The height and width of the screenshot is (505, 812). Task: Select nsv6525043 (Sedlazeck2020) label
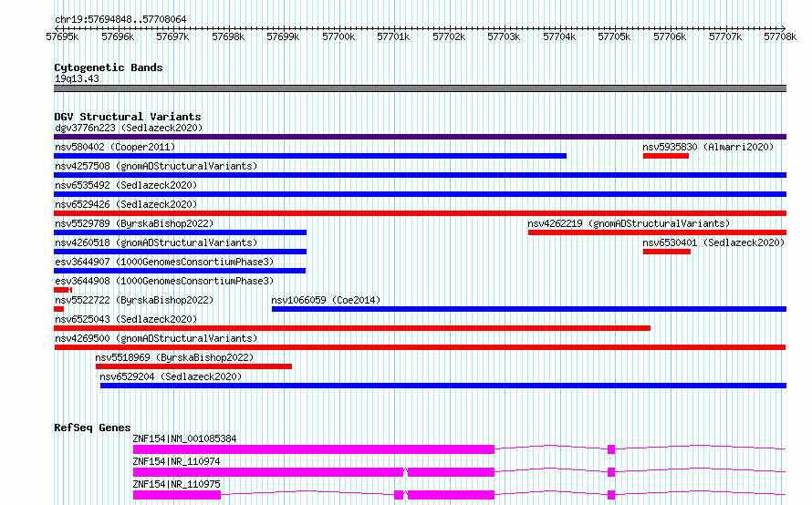pos(126,319)
